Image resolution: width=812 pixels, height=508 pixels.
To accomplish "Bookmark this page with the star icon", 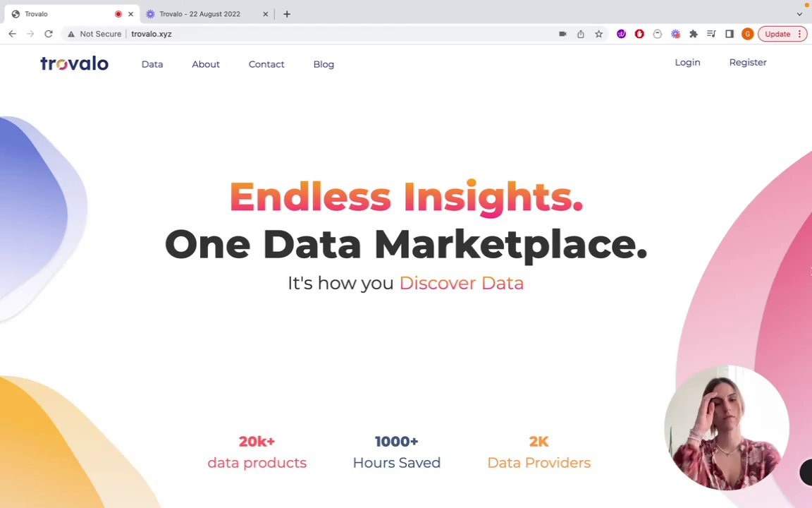I will pyautogui.click(x=598, y=34).
